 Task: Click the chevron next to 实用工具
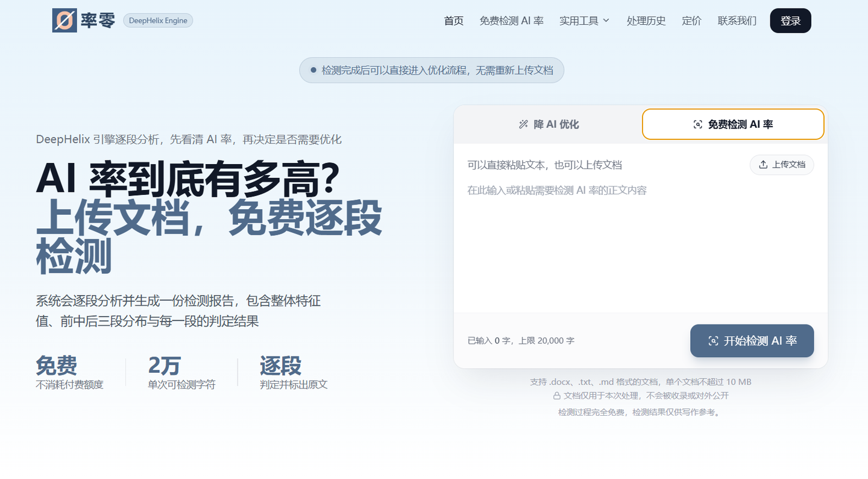(606, 21)
